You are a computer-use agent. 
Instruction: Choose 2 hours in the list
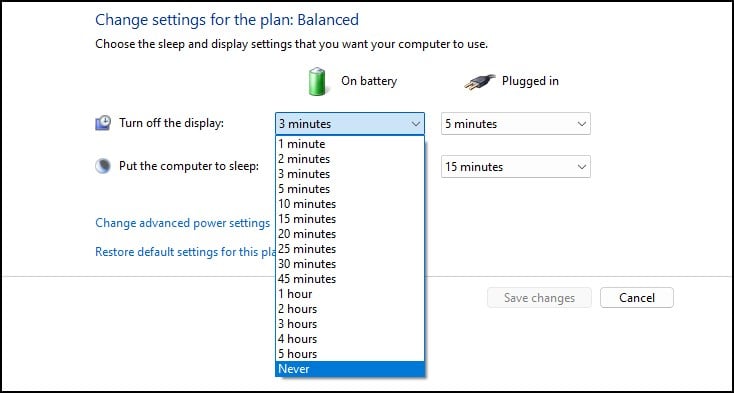[x=350, y=309]
